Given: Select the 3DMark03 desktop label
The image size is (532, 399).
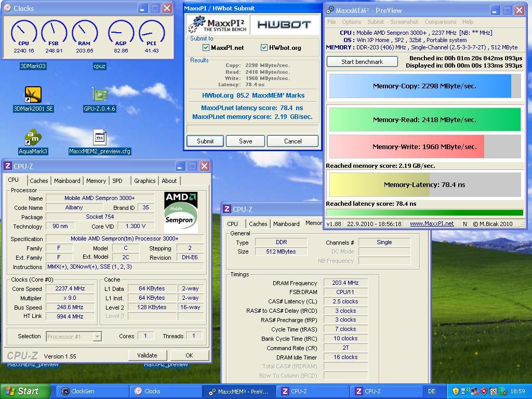Looking at the screenshot, I should (x=33, y=66).
